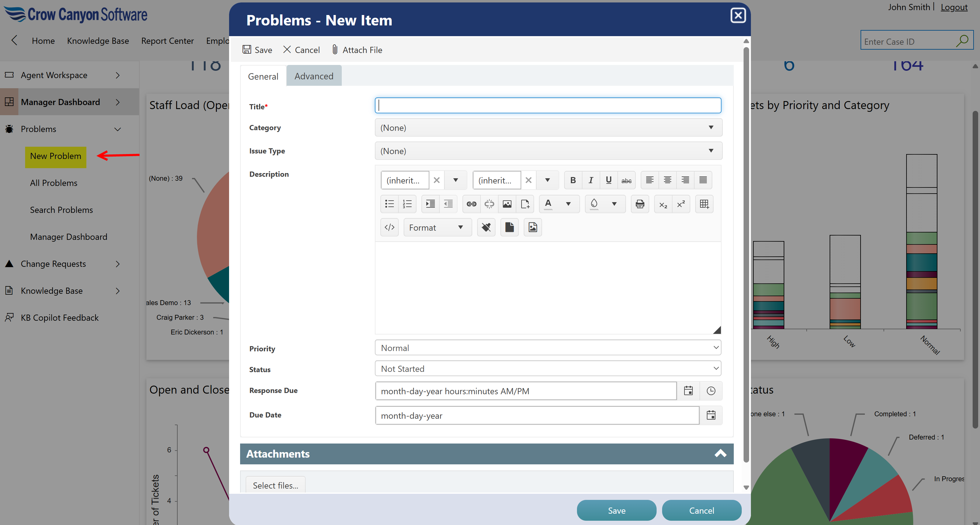Open time picker for Response Due
The height and width of the screenshot is (525, 980).
[710, 391]
